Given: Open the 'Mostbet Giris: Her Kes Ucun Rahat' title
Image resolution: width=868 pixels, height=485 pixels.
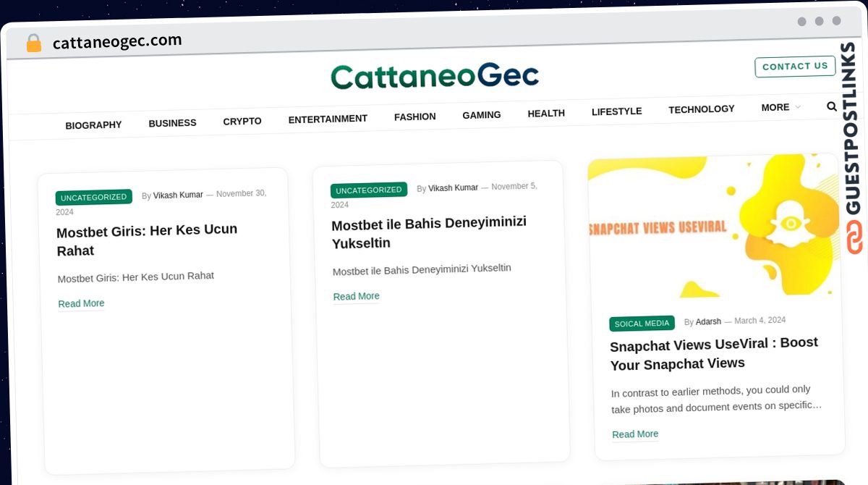Looking at the screenshot, I should (147, 240).
